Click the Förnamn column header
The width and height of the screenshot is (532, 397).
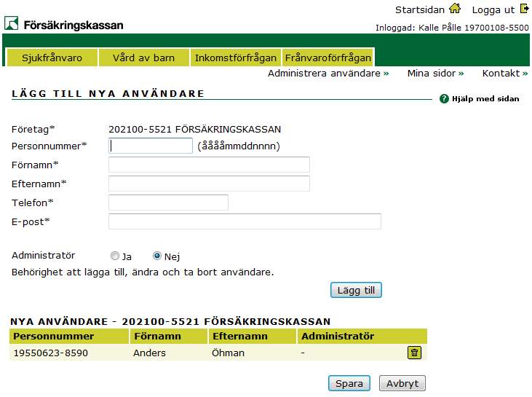169,337
